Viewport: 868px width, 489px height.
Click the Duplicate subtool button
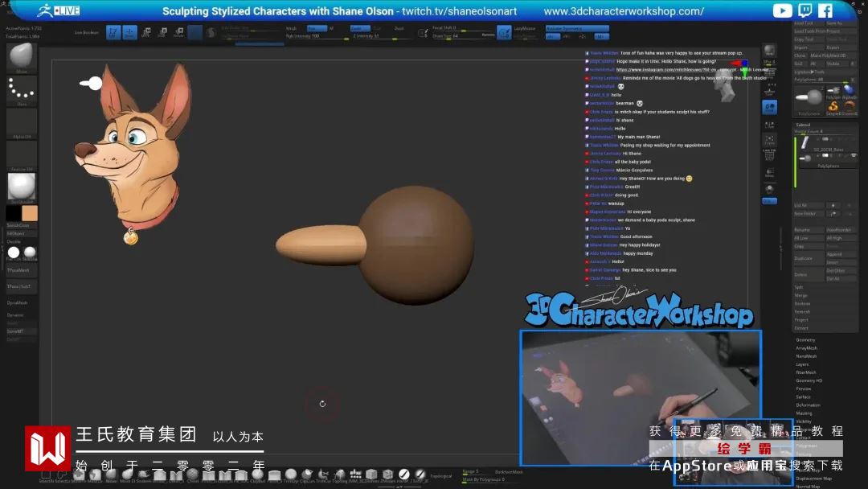tap(809, 259)
